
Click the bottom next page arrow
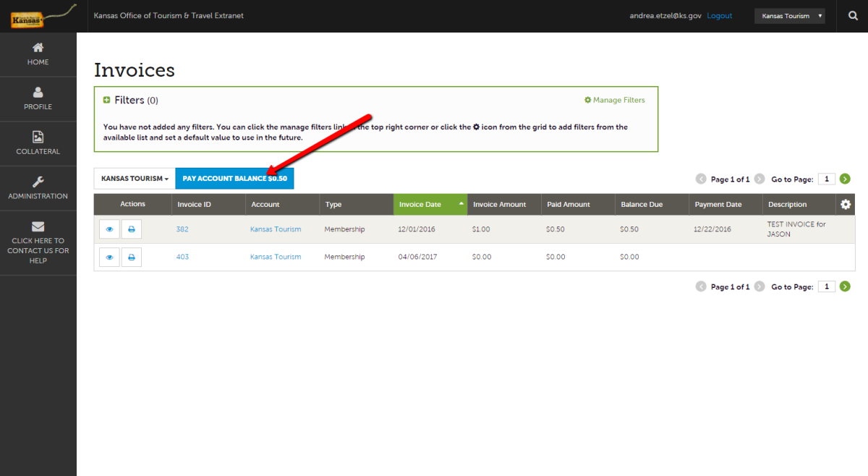[759, 286]
